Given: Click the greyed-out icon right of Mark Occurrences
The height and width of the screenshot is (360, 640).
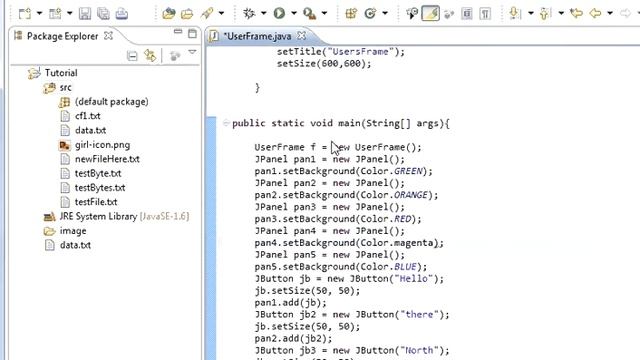Looking at the screenshot, I should 449,14.
